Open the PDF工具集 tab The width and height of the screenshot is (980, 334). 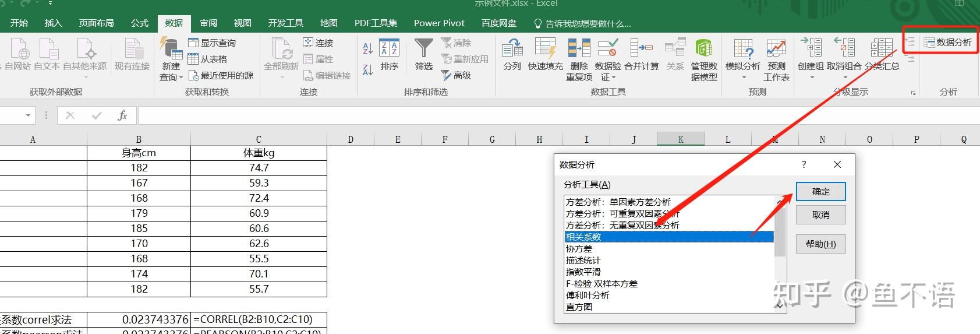376,23
